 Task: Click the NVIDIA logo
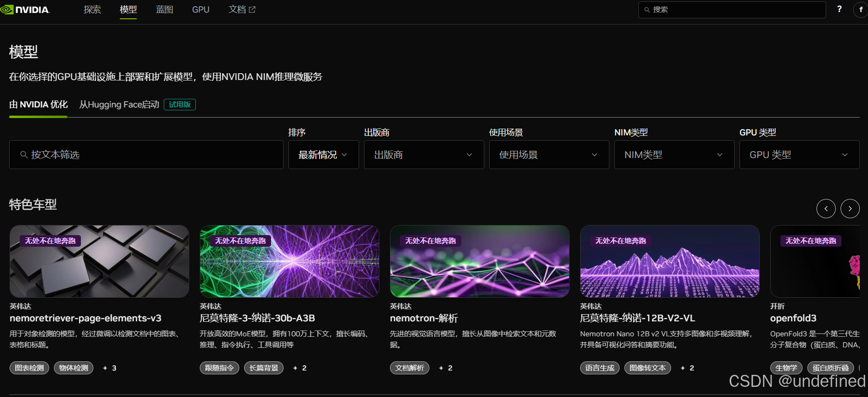(x=25, y=10)
